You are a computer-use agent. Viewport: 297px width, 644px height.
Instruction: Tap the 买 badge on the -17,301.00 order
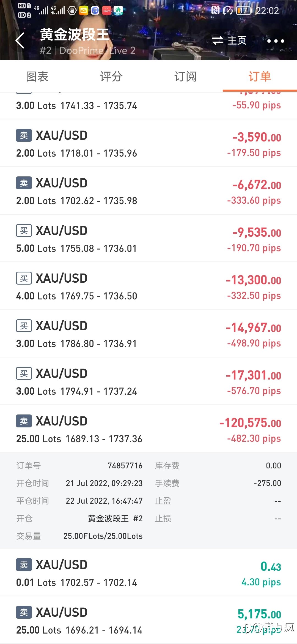24,373
